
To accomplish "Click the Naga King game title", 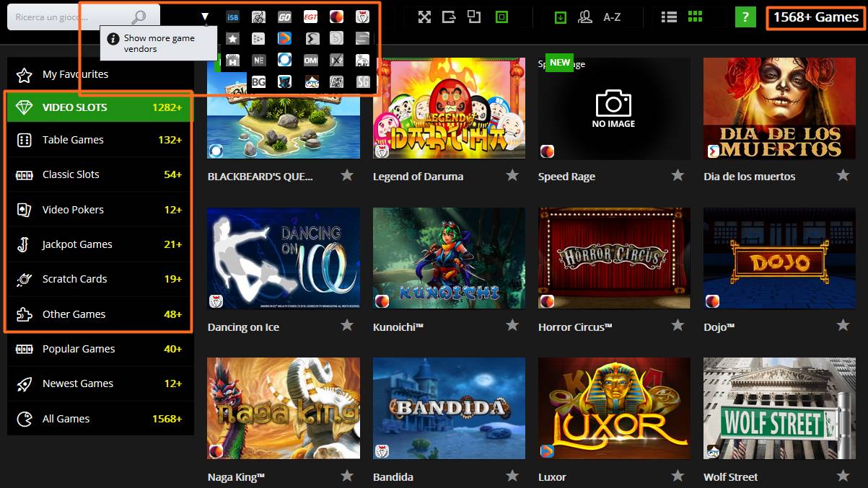I will pos(236,477).
